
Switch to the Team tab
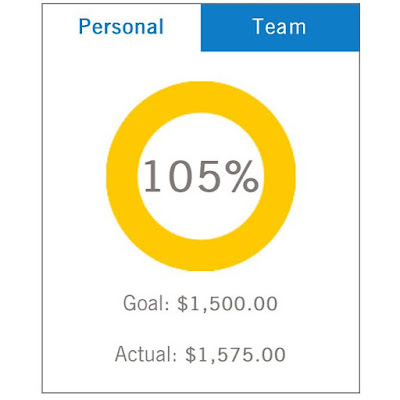(280, 27)
